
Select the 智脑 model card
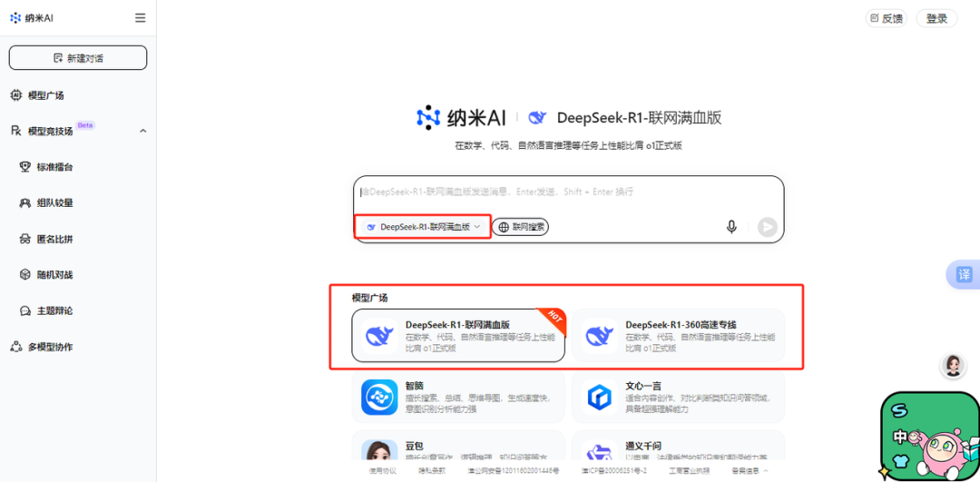click(458, 397)
